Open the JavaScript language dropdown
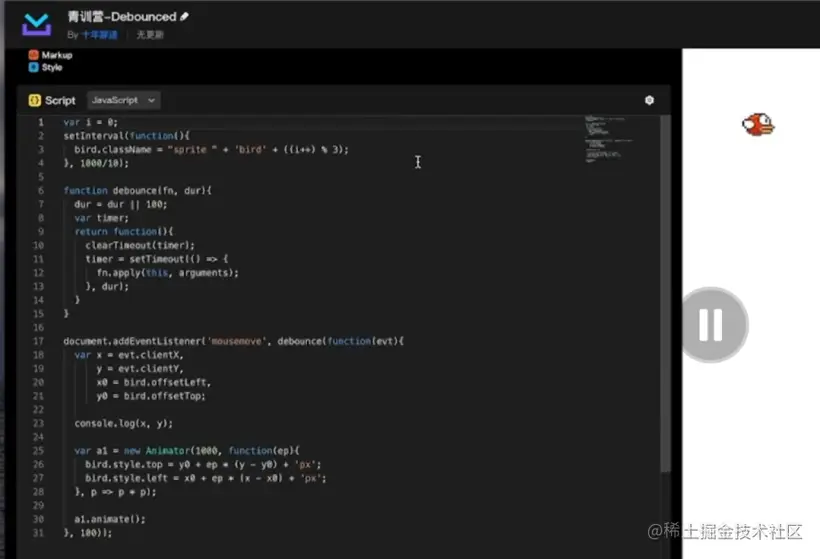This screenshot has width=820, height=559. click(x=123, y=100)
